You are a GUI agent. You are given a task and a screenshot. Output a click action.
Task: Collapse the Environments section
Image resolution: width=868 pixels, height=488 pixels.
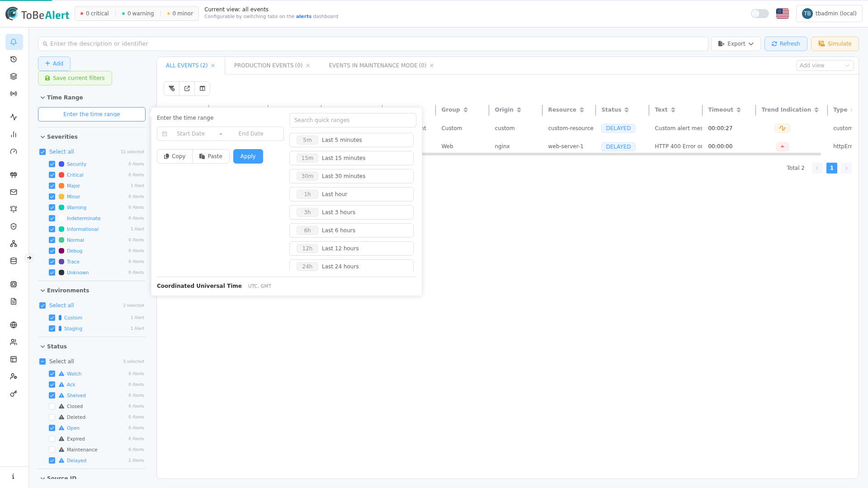click(x=42, y=291)
